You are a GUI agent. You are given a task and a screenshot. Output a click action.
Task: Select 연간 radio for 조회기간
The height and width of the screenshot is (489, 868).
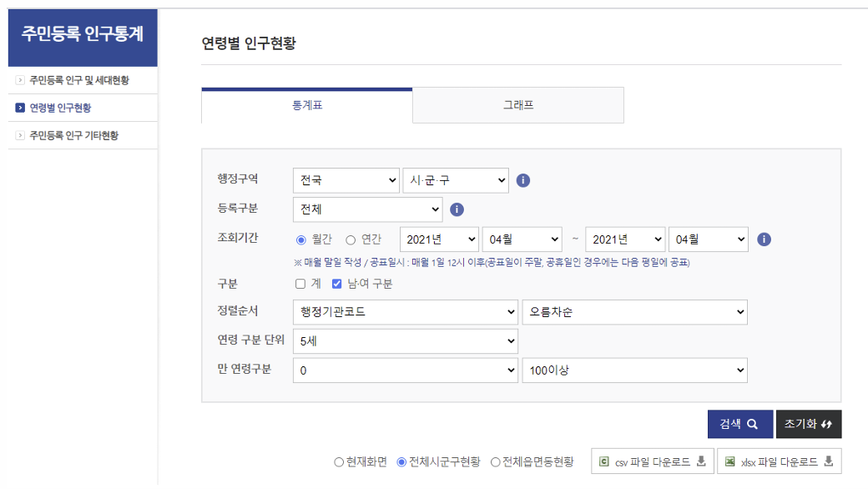click(351, 240)
